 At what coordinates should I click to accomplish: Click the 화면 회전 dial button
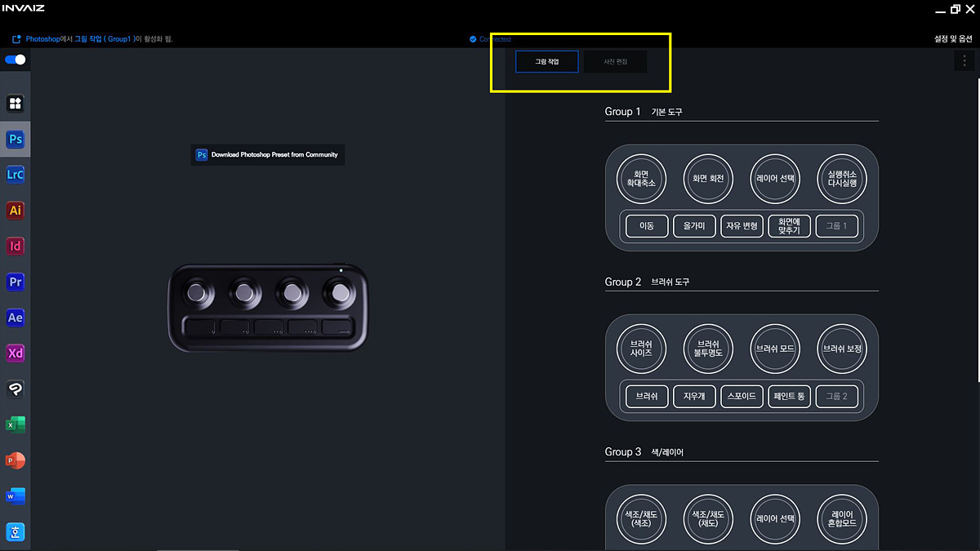(708, 178)
